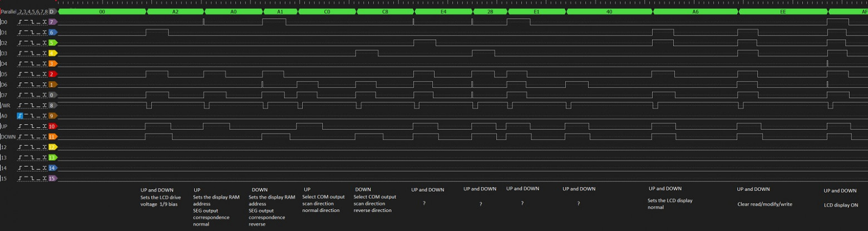Image resolution: width=868 pixels, height=231 pixels.
Task: Select the decoded EE annotation segment
Action: pos(783,11)
